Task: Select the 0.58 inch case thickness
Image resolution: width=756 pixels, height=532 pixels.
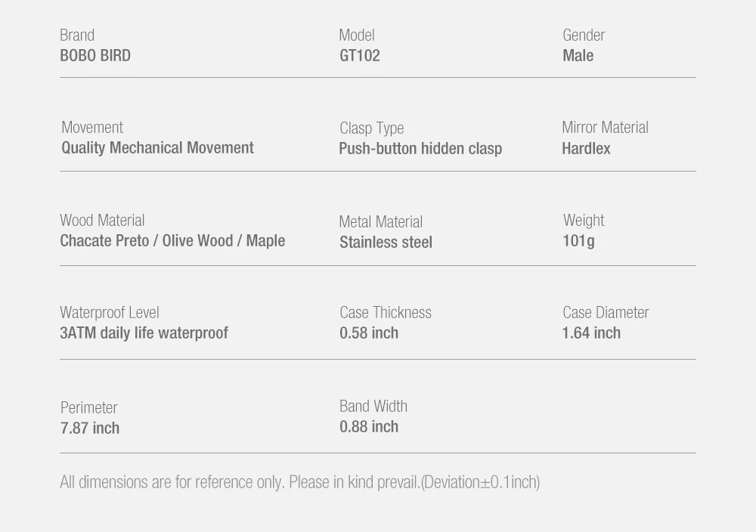Action: click(369, 333)
